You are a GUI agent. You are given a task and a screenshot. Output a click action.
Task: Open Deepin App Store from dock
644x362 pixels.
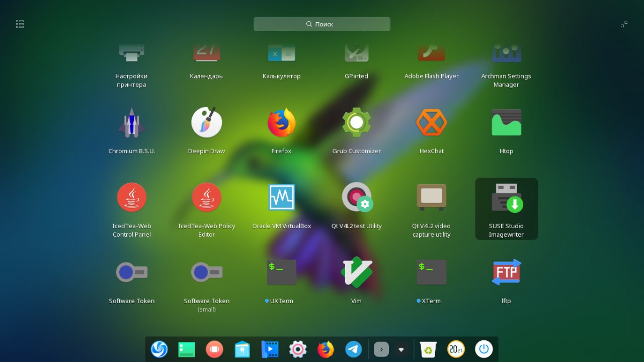click(242, 349)
